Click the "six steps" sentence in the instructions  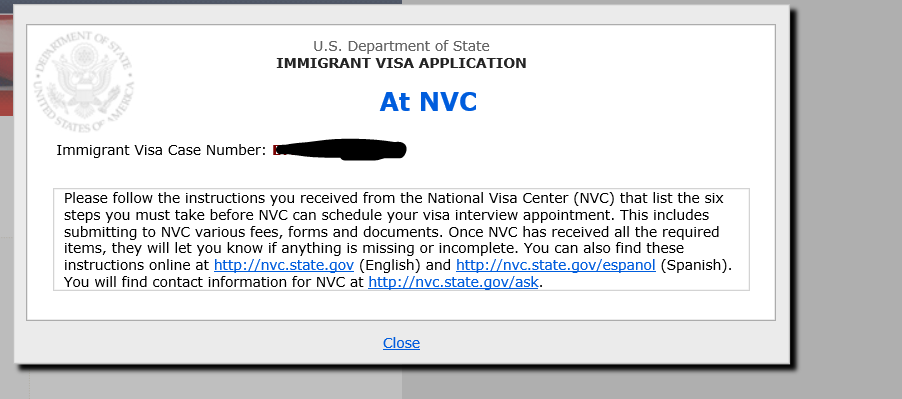pos(387,207)
